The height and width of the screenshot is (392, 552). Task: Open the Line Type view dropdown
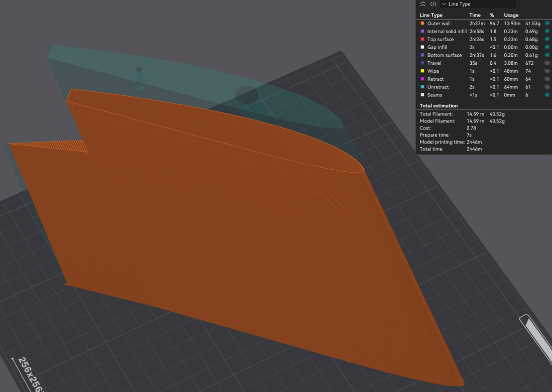click(x=478, y=4)
